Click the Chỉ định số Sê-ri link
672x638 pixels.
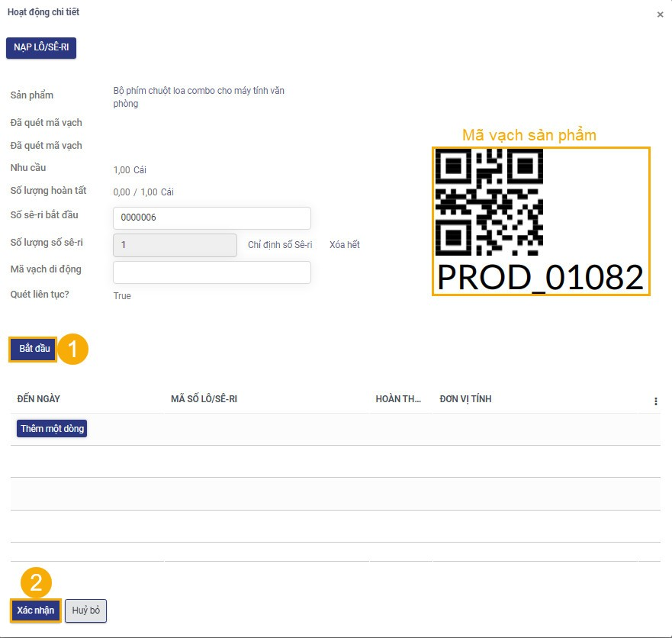(280, 245)
